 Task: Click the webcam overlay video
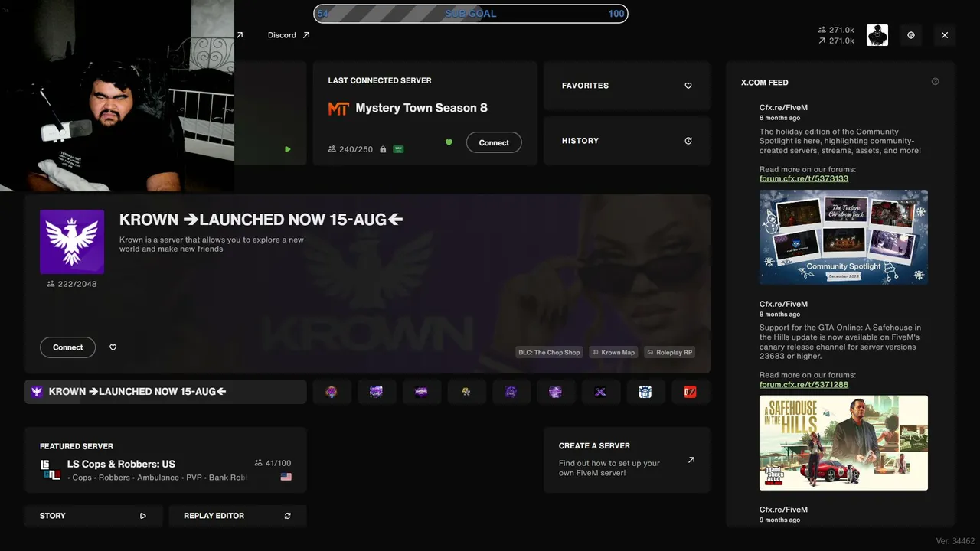click(x=117, y=96)
